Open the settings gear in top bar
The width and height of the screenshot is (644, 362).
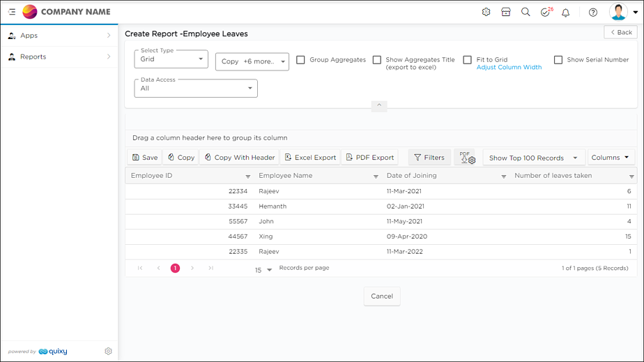click(486, 12)
